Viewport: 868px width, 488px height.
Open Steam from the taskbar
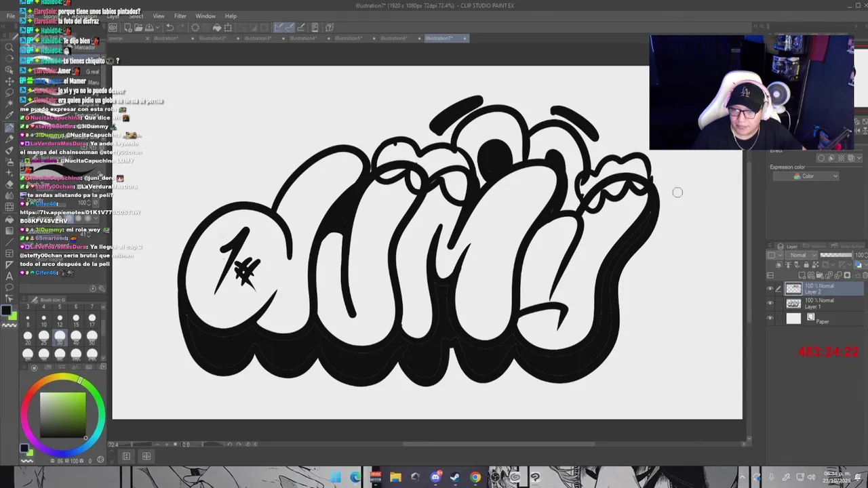coord(455,477)
